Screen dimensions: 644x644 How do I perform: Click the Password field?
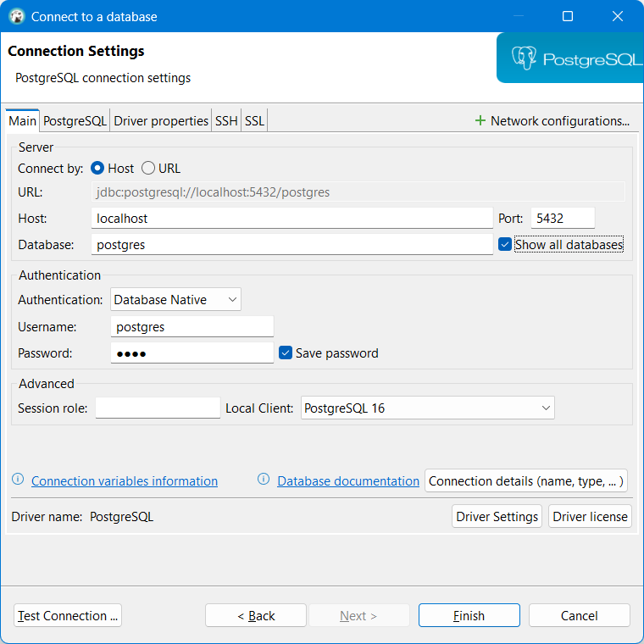pyautogui.click(x=192, y=353)
